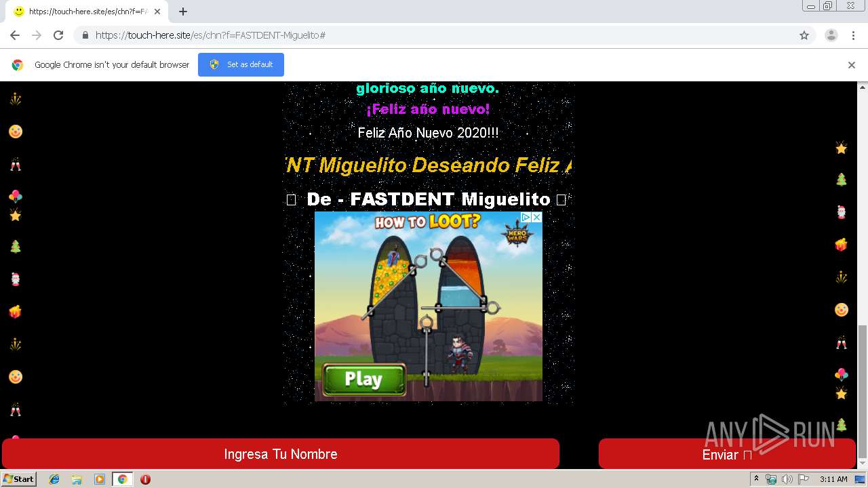Click the 'De - FASTDENT Miguelito' heading

pyautogui.click(x=427, y=199)
